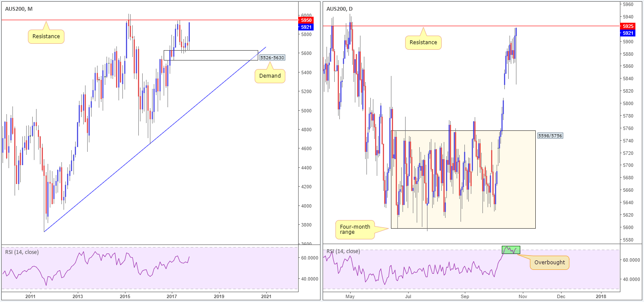Click the red 5950 price tag
The width and height of the screenshot is (644, 302).
307,20
